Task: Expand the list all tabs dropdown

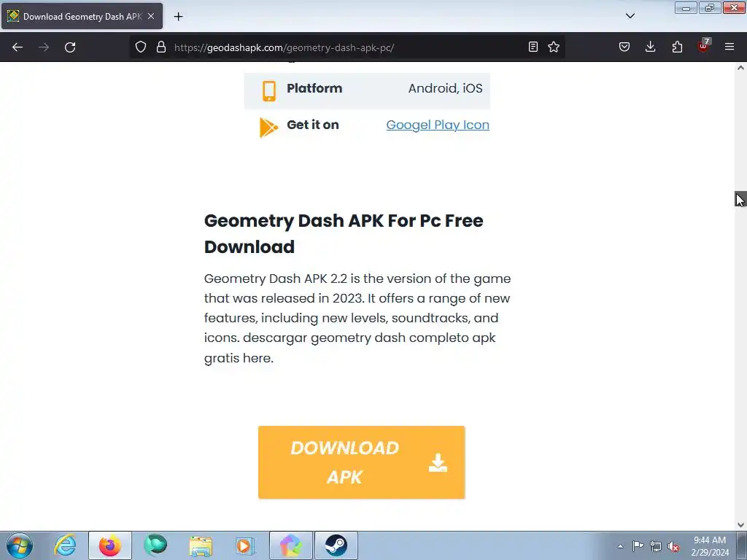Action: [630, 17]
